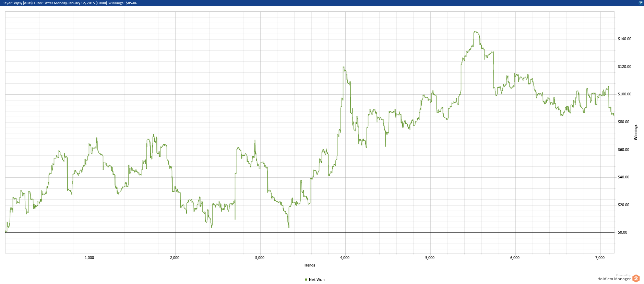Click the 5,000 hands tick label
The width and height of the screenshot is (644, 284).
click(x=430, y=258)
